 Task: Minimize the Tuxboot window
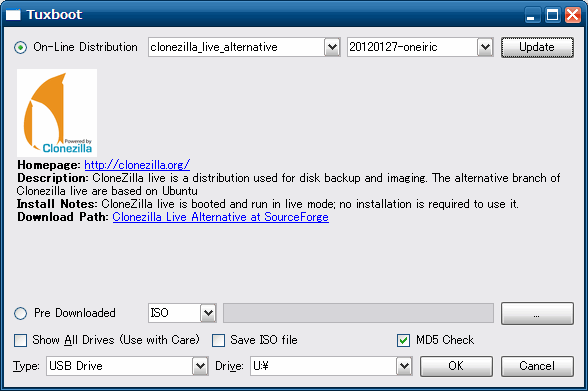[x=532, y=15]
